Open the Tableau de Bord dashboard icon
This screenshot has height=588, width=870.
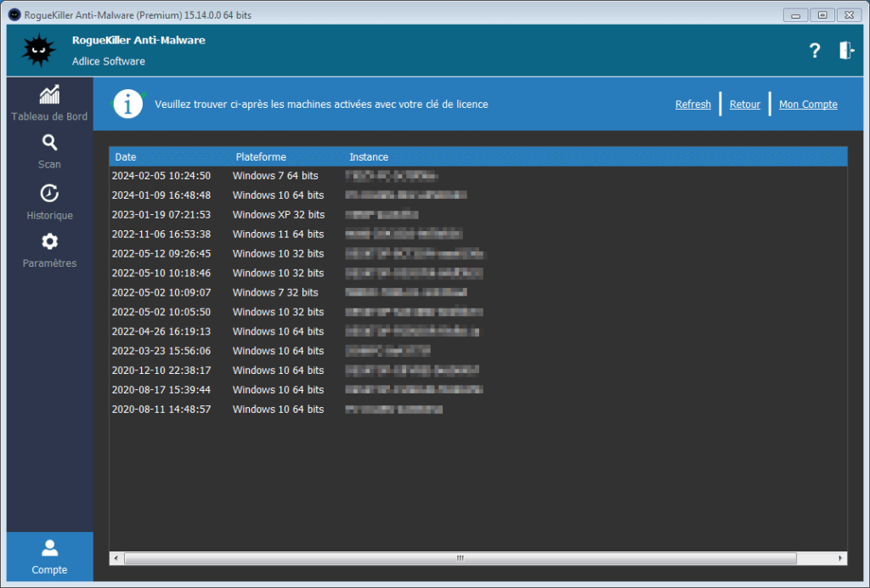tap(49, 95)
